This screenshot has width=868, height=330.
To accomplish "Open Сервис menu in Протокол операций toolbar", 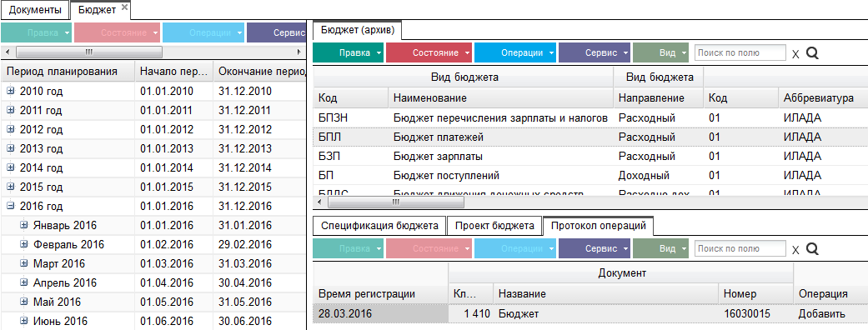I will pos(595,249).
